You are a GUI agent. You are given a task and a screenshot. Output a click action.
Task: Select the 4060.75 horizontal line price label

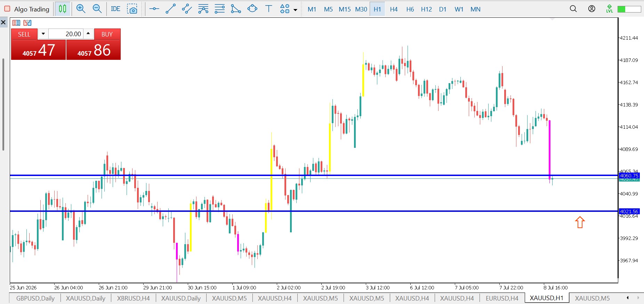[629, 176]
